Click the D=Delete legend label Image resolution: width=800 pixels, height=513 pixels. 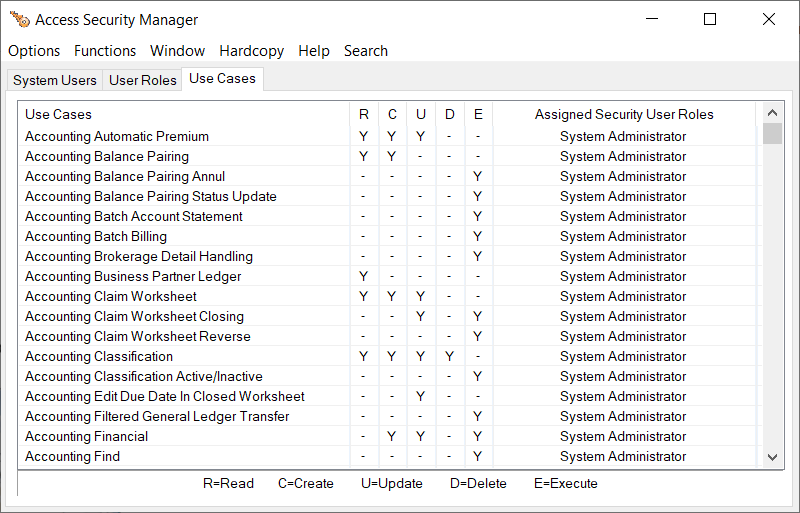click(478, 483)
